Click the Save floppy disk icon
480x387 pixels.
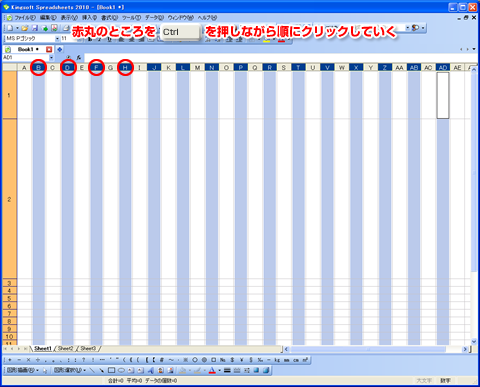pyautogui.click(x=35, y=28)
